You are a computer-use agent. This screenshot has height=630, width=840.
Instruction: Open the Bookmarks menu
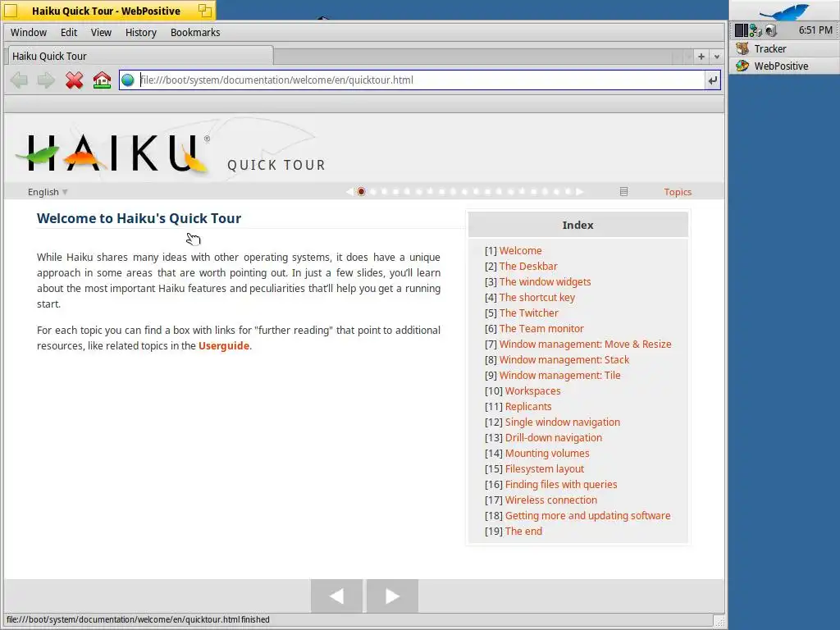tap(195, 33)
